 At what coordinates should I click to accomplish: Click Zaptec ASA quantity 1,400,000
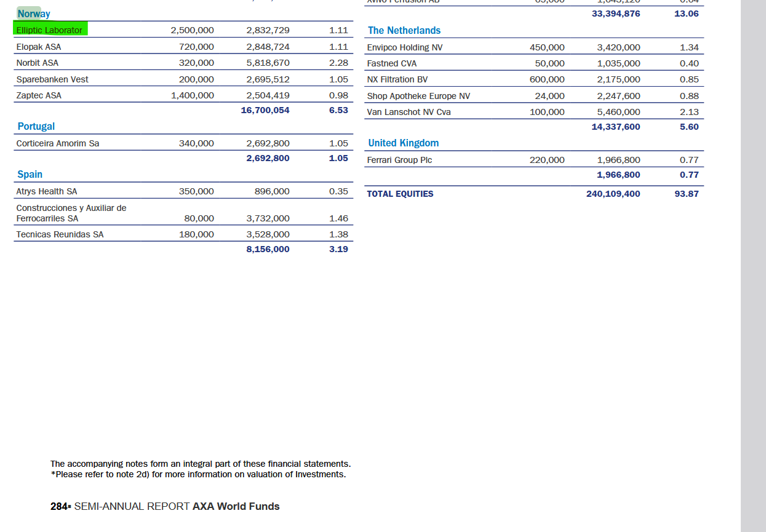coord(192,95)
